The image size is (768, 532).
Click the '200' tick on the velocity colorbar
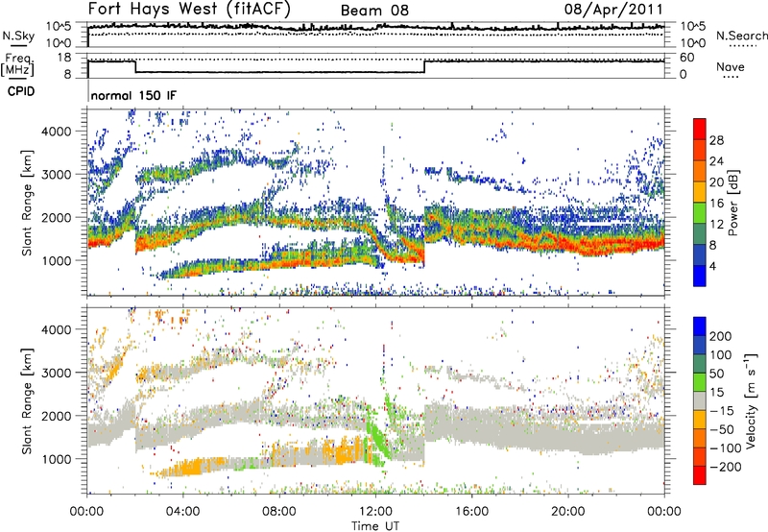coord(721,336)
